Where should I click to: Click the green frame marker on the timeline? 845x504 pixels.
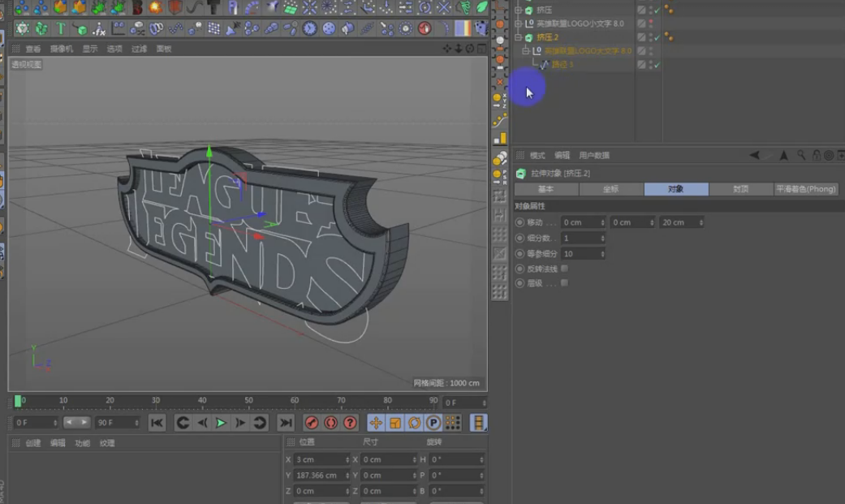[18, 401]
